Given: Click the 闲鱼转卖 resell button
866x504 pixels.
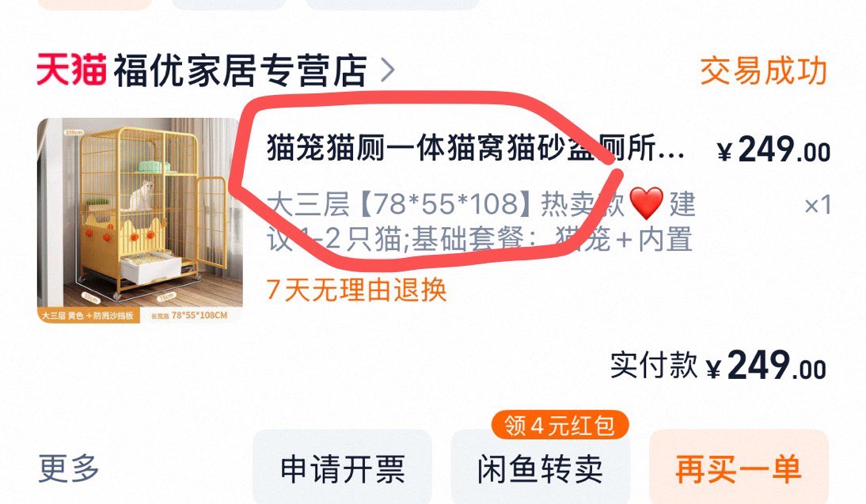Looking at the screenshot, I should pos(540,467).
